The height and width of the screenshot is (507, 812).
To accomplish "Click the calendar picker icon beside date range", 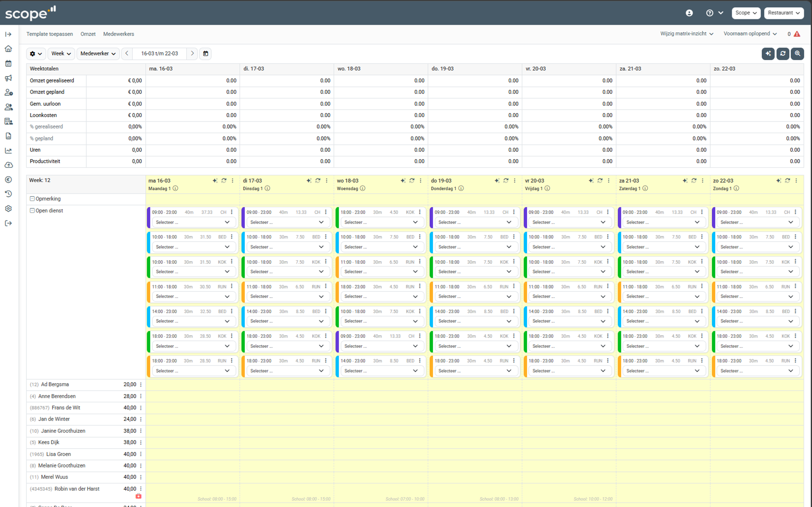I will click(206, 54).
